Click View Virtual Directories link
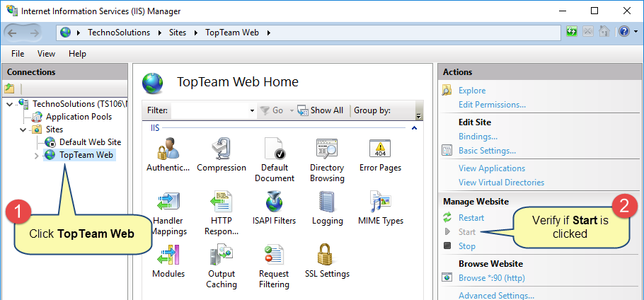 501,183
